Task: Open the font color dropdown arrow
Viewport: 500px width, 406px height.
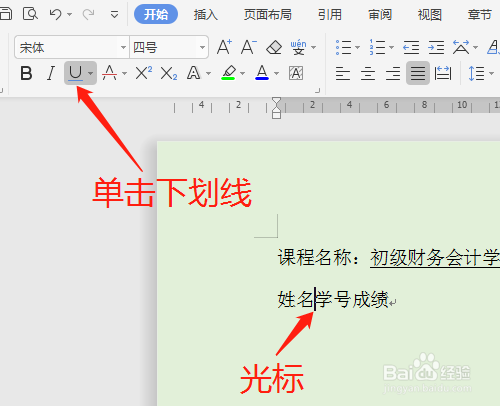Action: 276,73
